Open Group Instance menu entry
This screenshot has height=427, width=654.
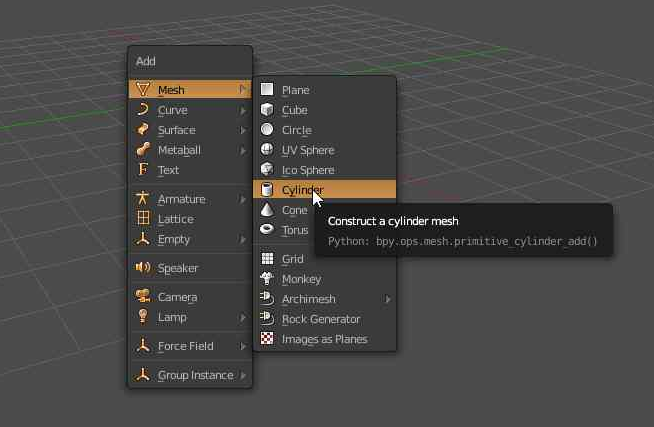(x=190, y=375)
